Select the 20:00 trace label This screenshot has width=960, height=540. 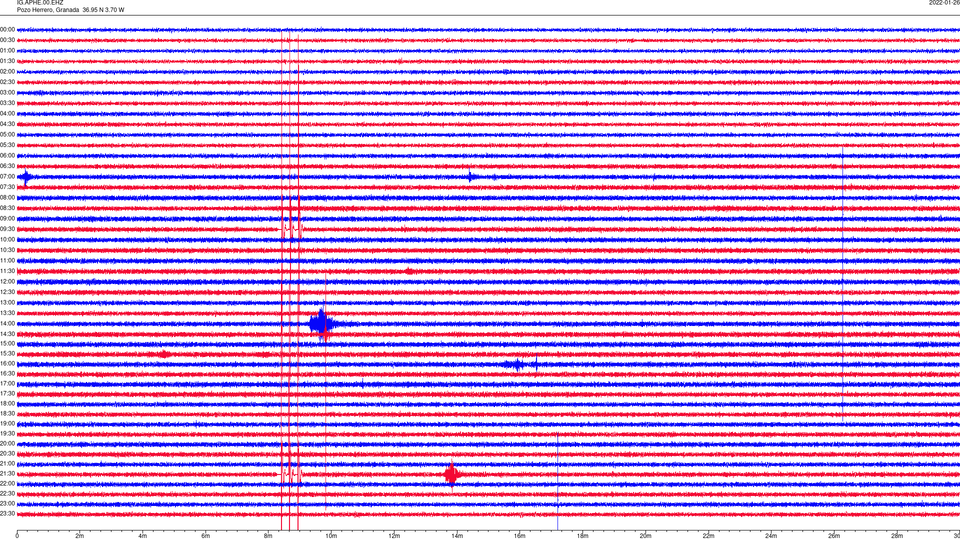(8, 443)
